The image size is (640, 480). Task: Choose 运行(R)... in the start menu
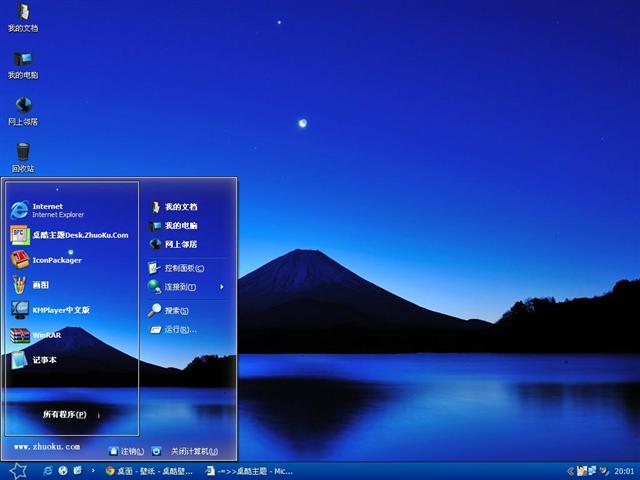(180, 329)
